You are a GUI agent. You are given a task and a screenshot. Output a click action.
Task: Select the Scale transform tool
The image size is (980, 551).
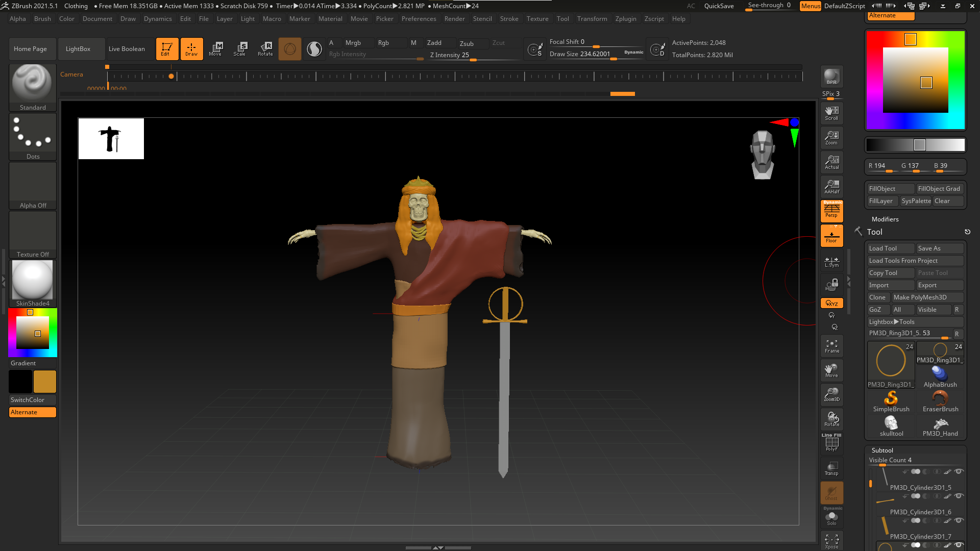coord(240,49)
